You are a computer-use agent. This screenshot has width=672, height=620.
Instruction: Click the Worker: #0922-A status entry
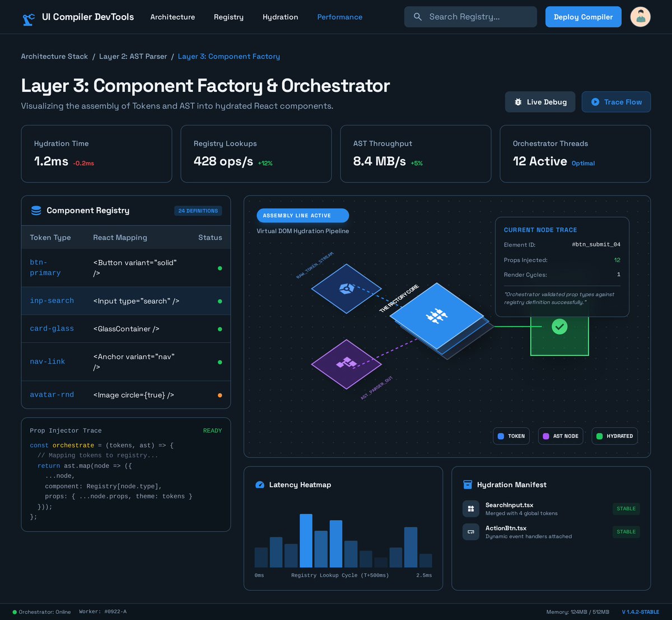pyautogui.click(x=103, y=612)
